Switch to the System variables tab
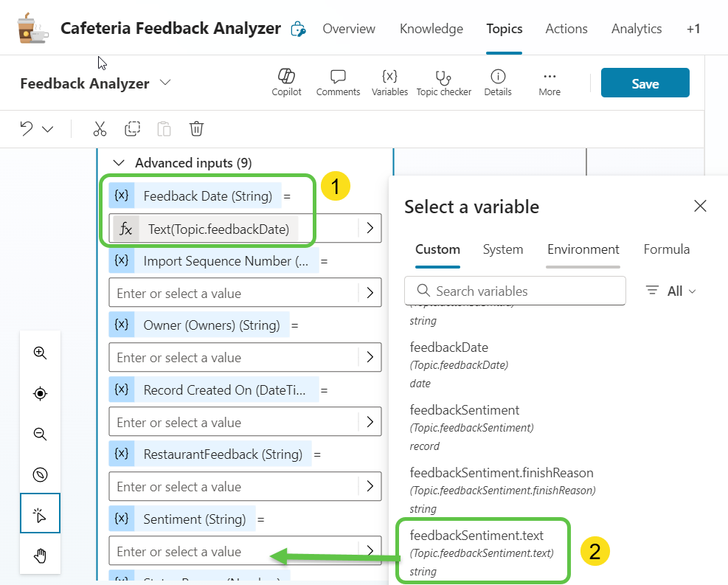 (x=503, y=249)
